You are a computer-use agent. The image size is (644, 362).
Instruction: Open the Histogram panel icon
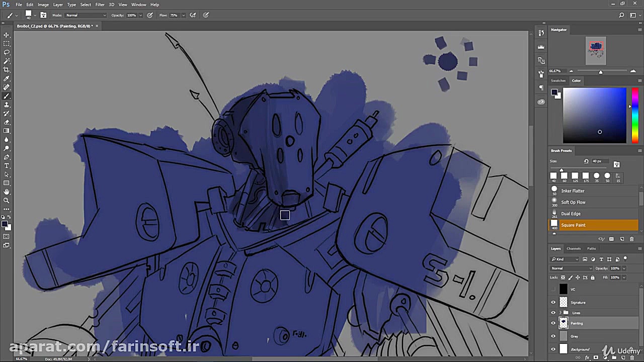541,47
